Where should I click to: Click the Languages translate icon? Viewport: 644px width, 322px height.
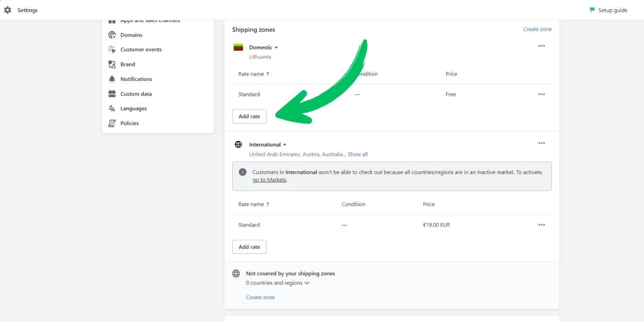(x=112, y=108)
